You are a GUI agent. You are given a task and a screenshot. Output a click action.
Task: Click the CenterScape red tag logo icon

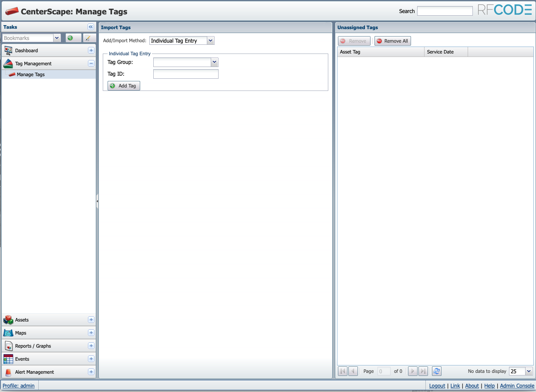[12, 11]
